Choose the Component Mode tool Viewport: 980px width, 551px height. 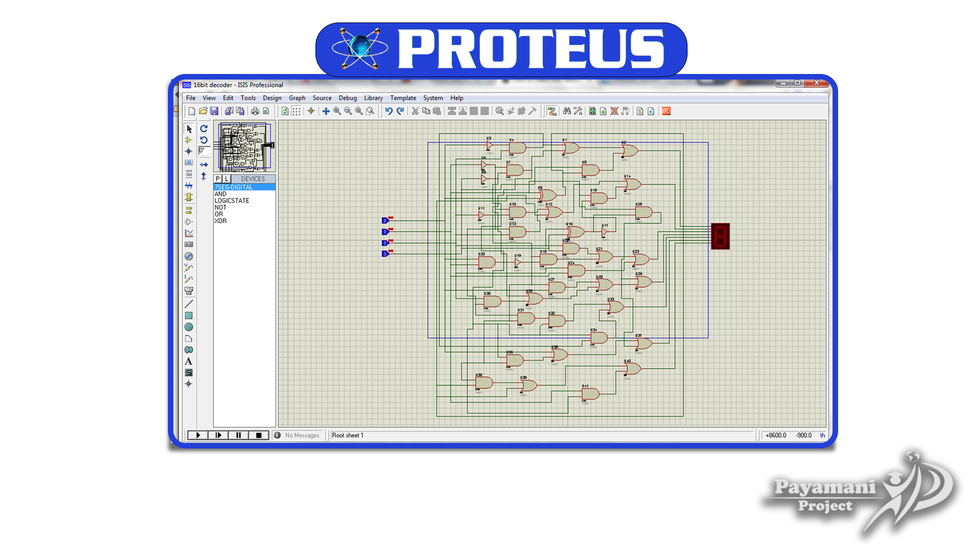(189, 140)
